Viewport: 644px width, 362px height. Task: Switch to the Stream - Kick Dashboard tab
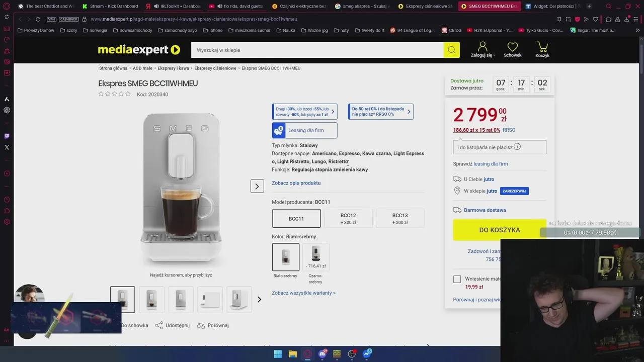110,6
